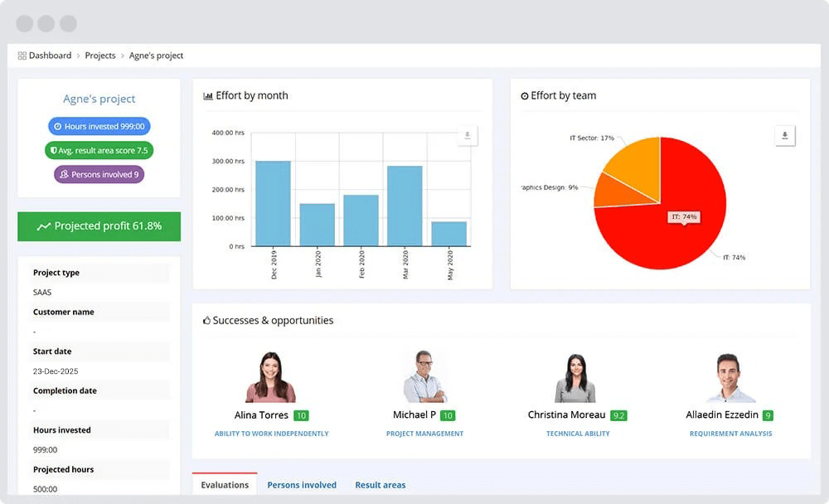Click the Projected profit 61.8% banner
This screenshot has height=504, width=829.
[x=99, y=225]
